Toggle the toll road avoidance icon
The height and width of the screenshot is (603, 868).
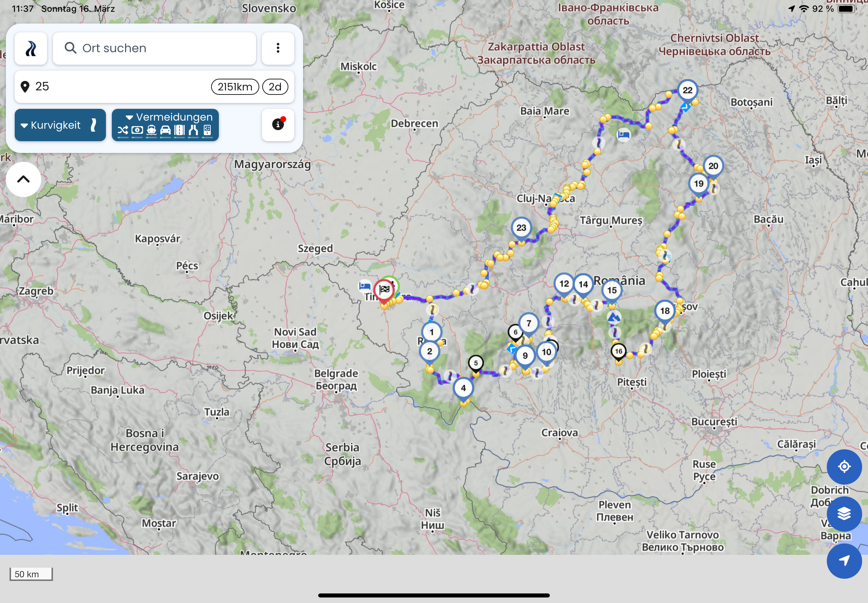(137, 131)
